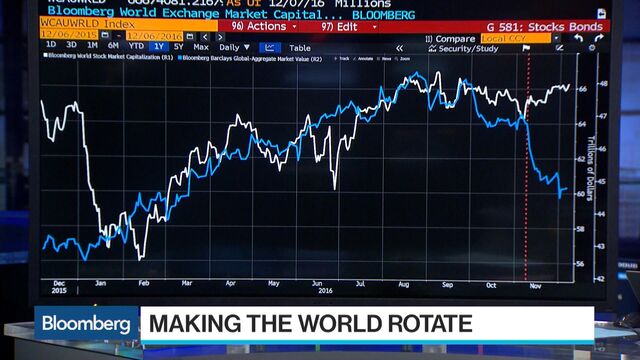Select the 3D time range
640x360 pixels.
click(x=71, y=45)
